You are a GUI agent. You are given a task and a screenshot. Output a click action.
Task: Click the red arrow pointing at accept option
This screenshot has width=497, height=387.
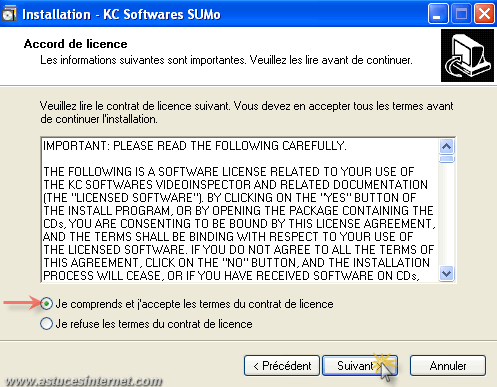pos(22,303)
